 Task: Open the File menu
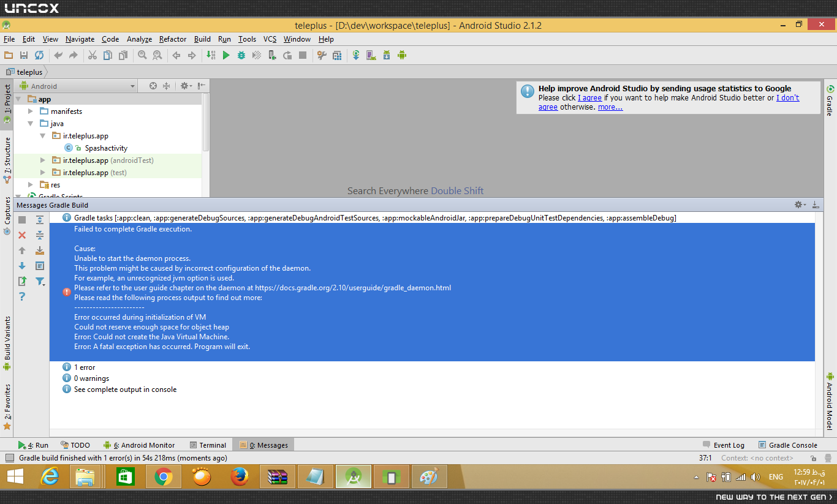click(9, 39)
